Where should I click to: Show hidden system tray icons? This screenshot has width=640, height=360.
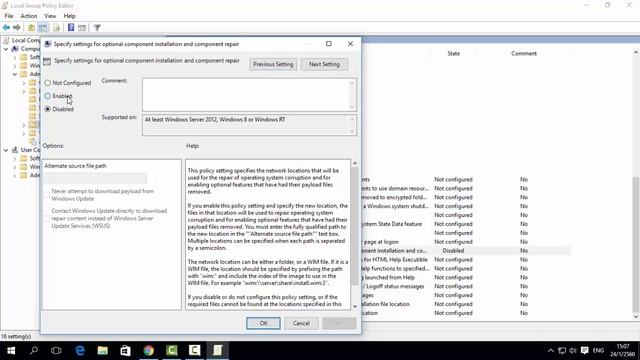(551, 351)
